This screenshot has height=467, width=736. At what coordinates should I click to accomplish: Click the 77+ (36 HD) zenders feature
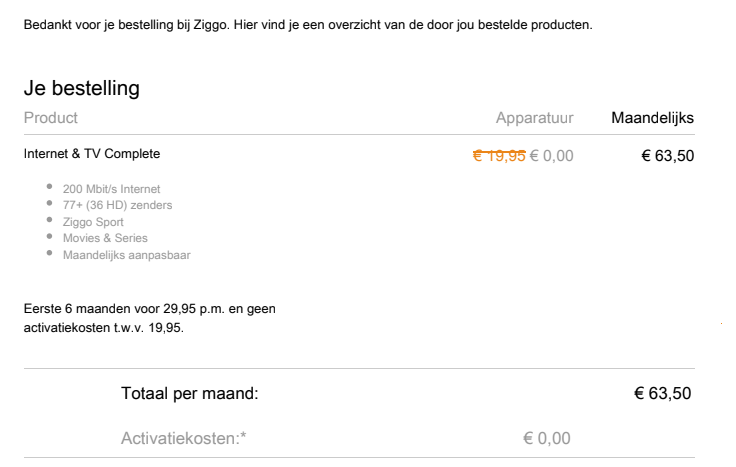point(117,205)
